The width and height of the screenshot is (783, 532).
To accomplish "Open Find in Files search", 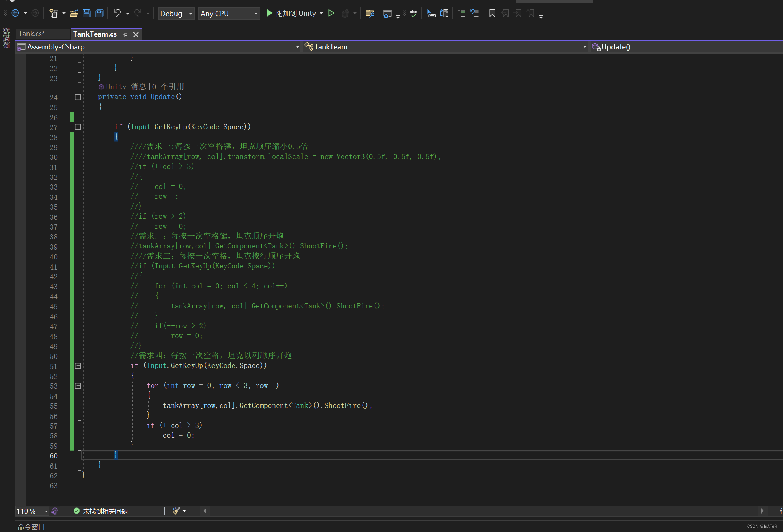I will point(369,13).
